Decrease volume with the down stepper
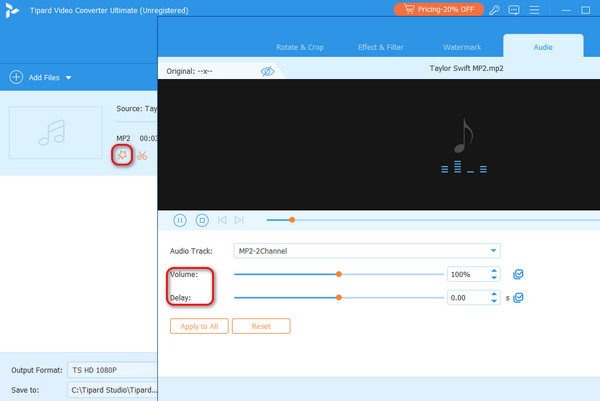Viewport: 600px width, 401px height. point(494,278)
